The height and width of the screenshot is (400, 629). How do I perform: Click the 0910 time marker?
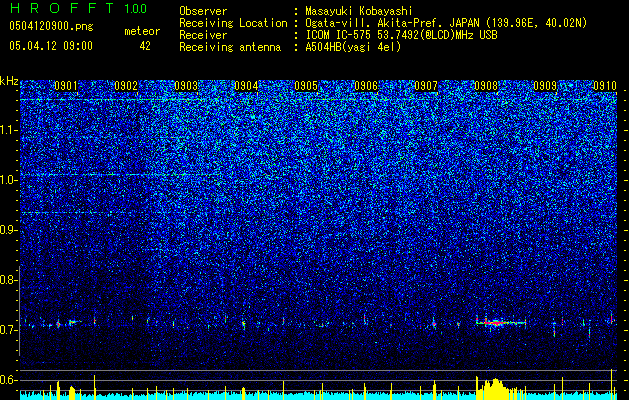coord(605,86)
